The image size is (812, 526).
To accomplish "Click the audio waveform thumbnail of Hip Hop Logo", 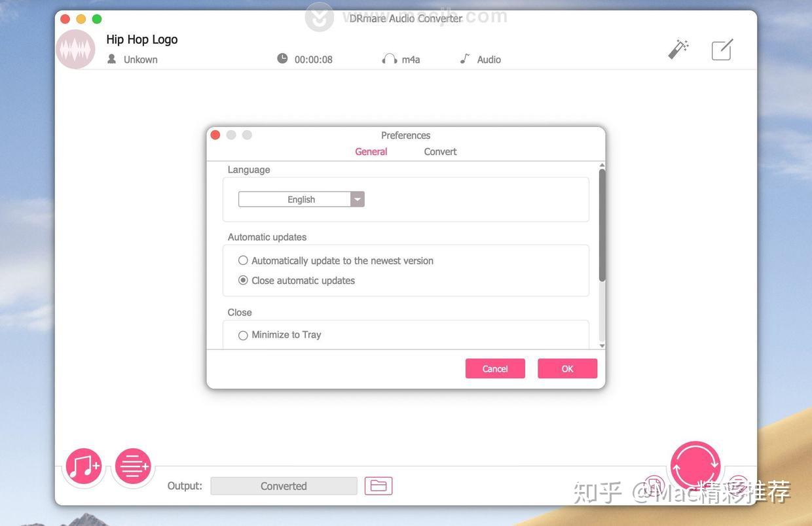I will tap(75, 49).
